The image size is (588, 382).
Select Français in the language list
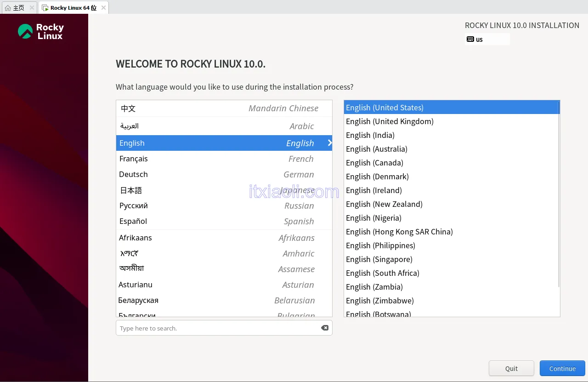click(224, 159)
